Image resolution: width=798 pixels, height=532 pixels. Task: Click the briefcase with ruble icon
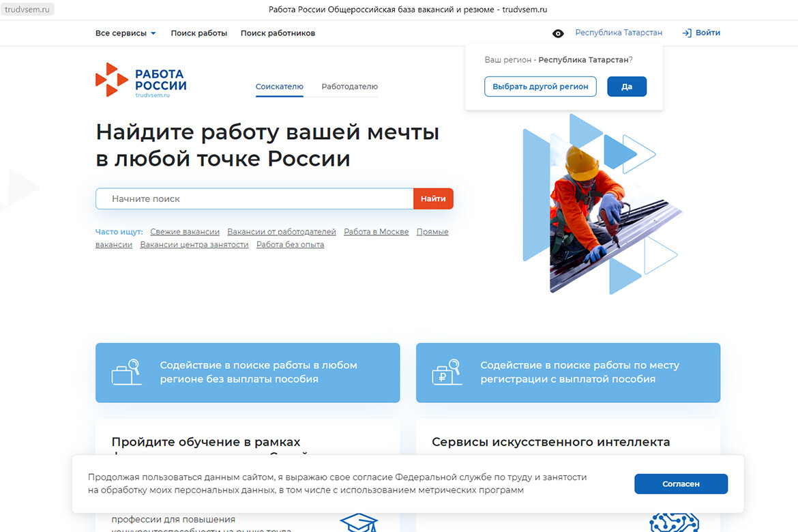(x=447, y=372)
